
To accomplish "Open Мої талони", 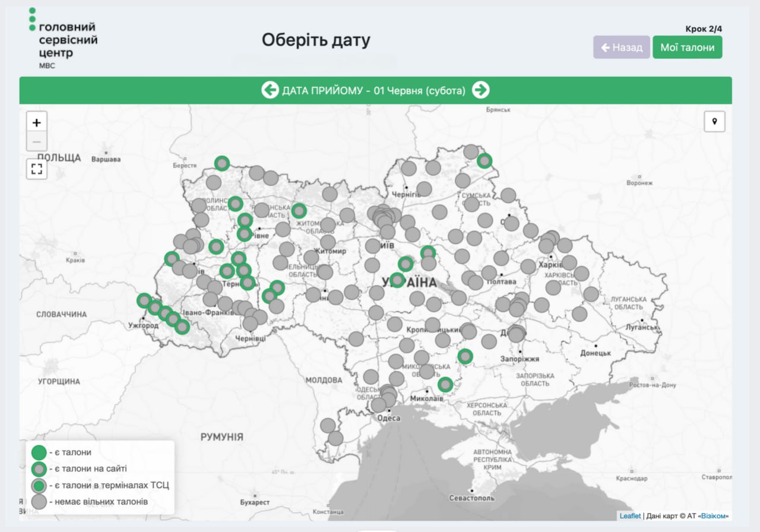I will click(687, 47).
